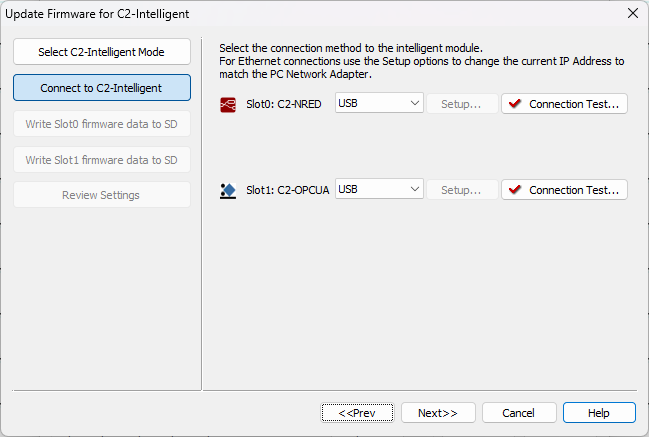Open the Slot0 connection method dropdown
Viewport: 649px width, 437px height.
[x=380, y=104]
